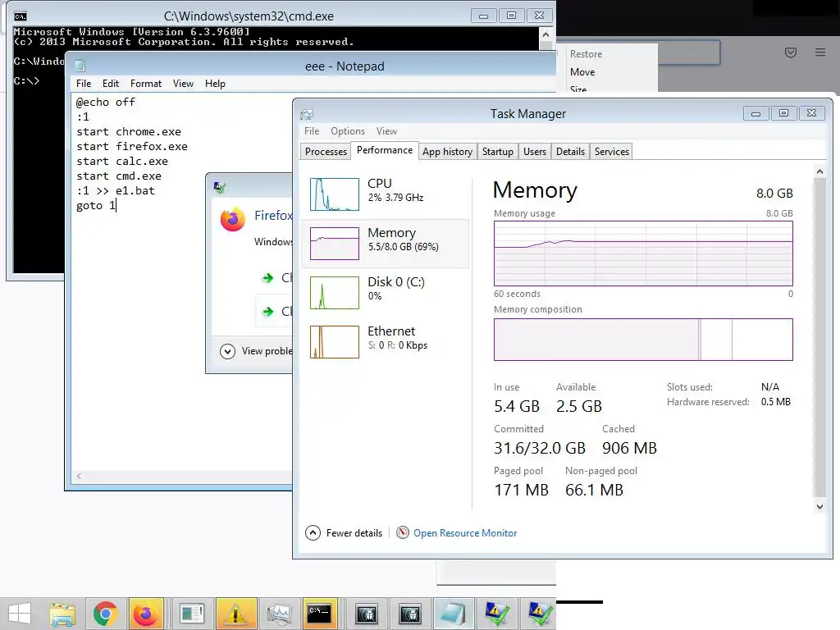Switch to the Processes tab
This screenshot has width=840, height=630.
click(x=326, y=152)
